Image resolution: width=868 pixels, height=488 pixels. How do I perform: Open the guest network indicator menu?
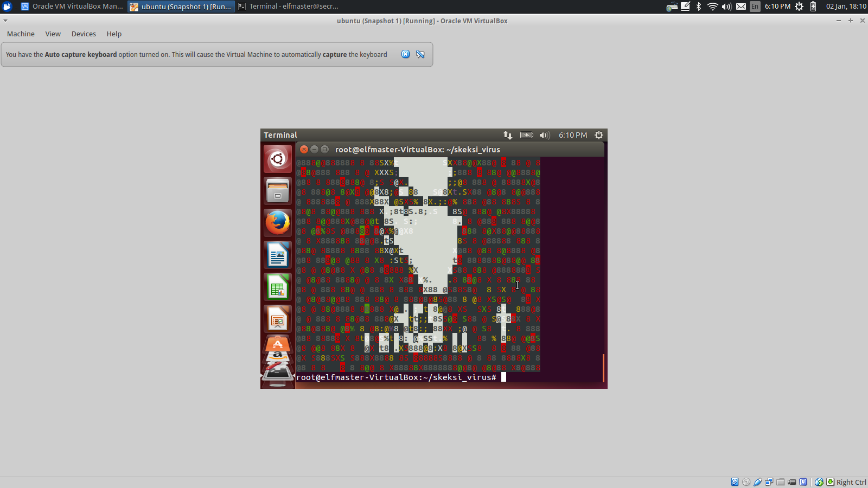click(x=508, y=135)
